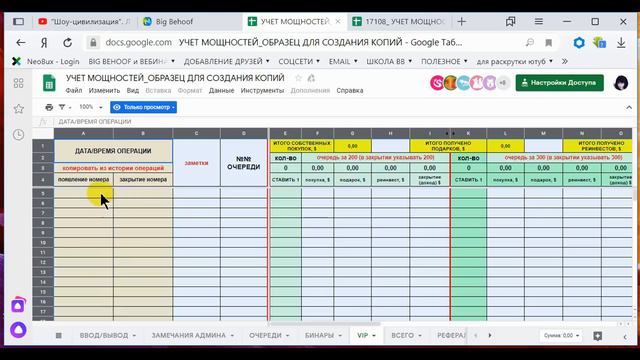Open the Вид menu

click(133, 91)
